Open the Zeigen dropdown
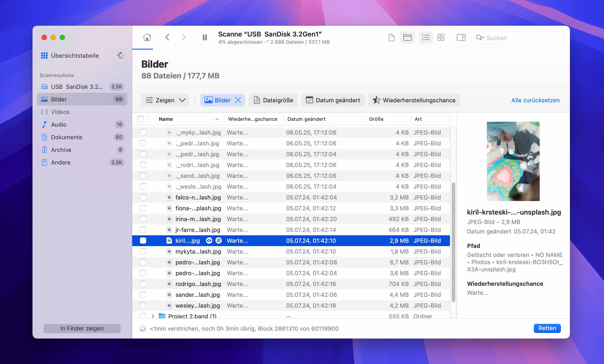 [165, 100]
